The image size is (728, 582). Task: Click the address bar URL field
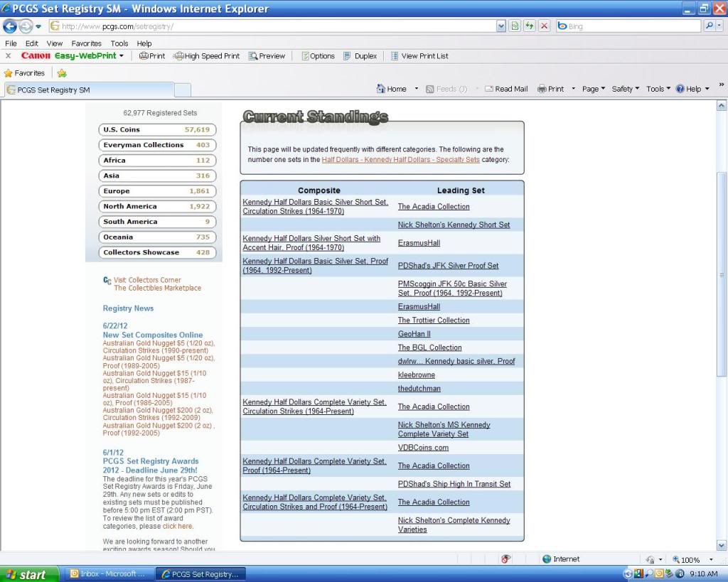(273, 26)
